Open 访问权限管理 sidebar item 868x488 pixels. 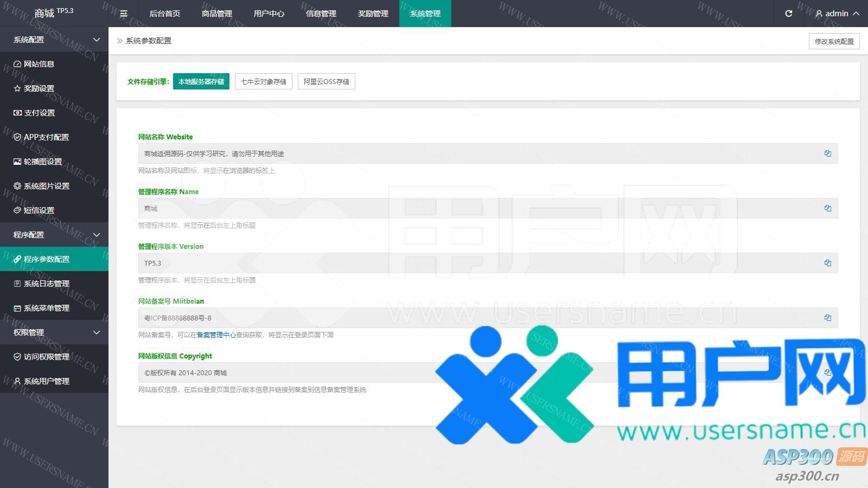pyautogui.click(x=54, y=357)
